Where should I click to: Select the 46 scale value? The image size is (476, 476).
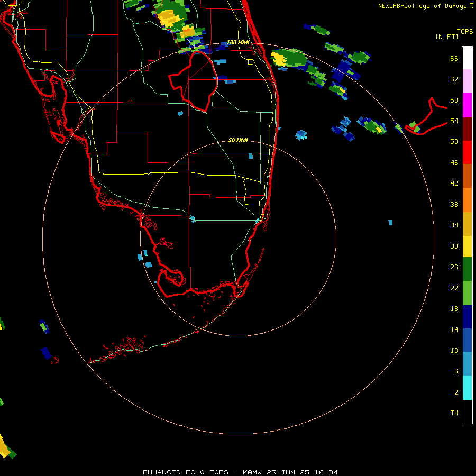pyautogui.click(x=454, y=163)
